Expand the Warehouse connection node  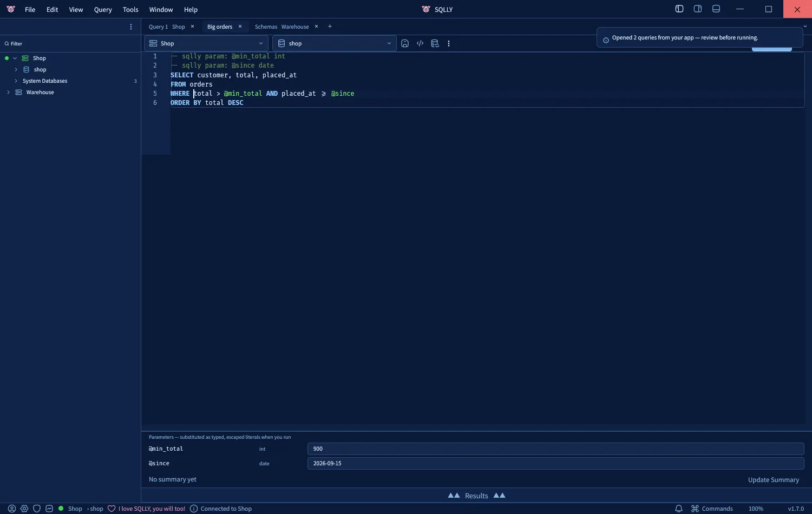(x=8, y=92)
